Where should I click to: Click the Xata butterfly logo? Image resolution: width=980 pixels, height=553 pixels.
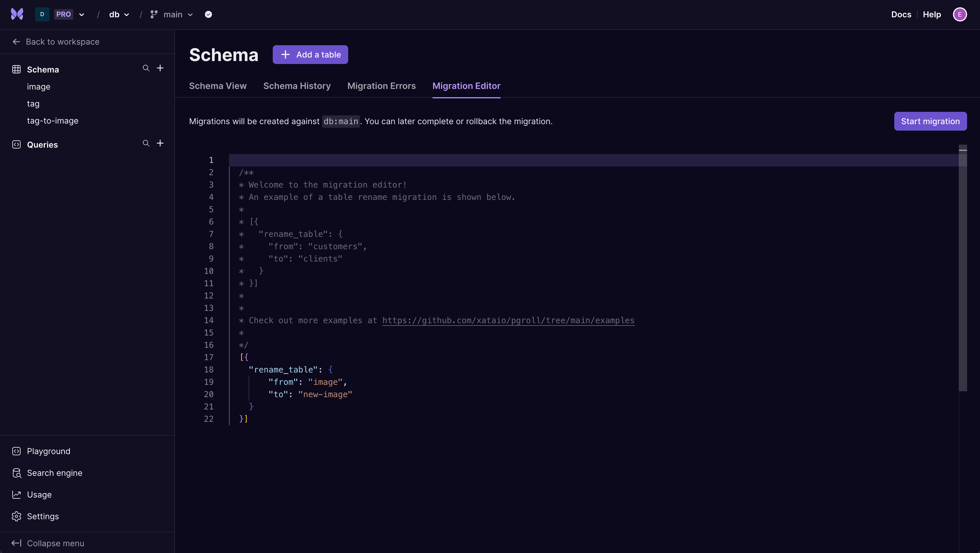(17, 14)
